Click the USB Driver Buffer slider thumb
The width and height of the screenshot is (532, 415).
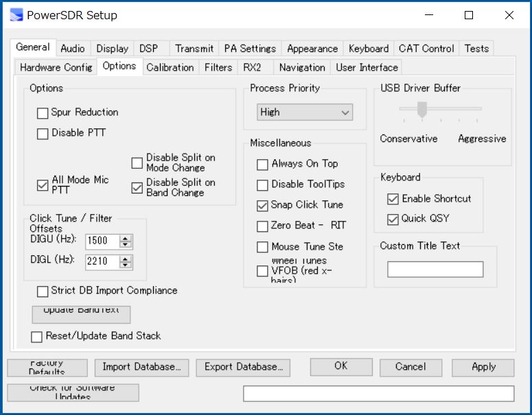422,110
